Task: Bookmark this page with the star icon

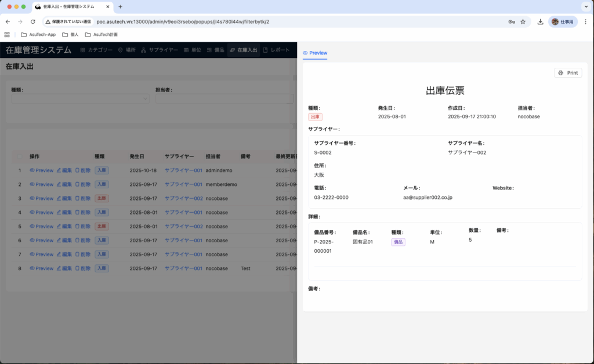Action: click(x=523, y=21)
